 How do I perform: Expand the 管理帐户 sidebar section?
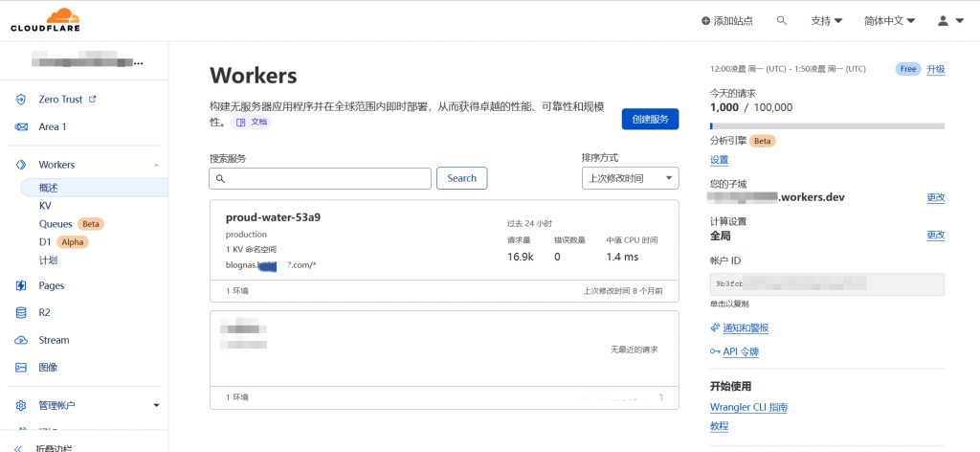point(156,406)
